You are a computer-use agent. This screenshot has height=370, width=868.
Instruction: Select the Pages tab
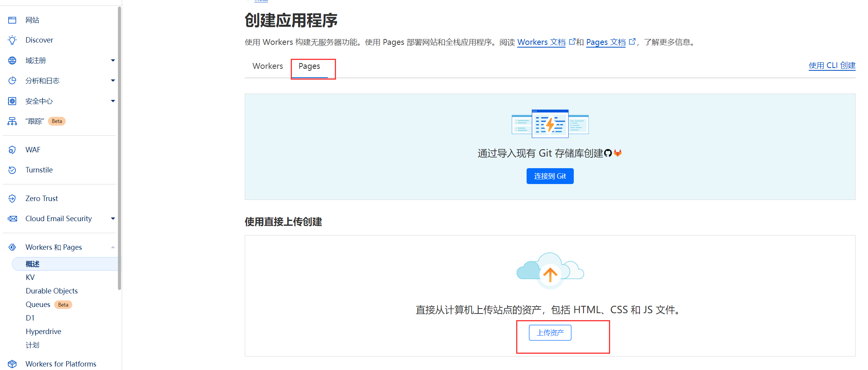point(309,66)
